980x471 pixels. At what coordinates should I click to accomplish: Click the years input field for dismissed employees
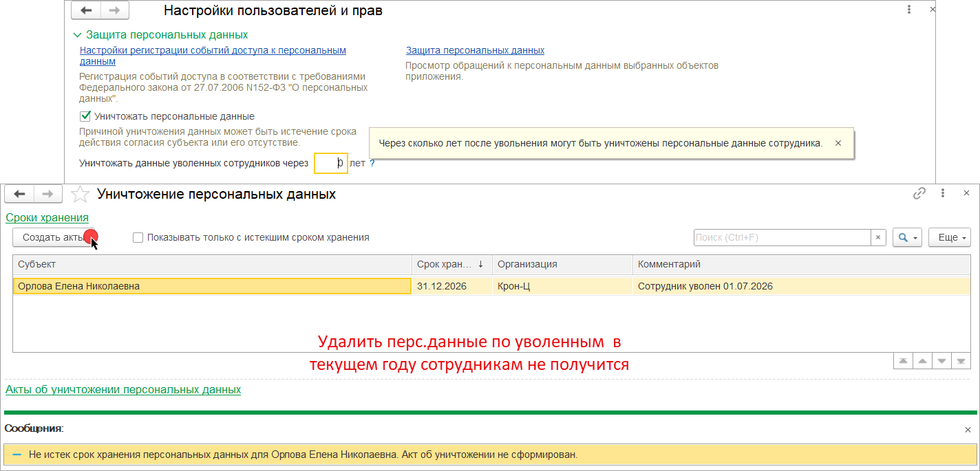click(x=331, y=164)
